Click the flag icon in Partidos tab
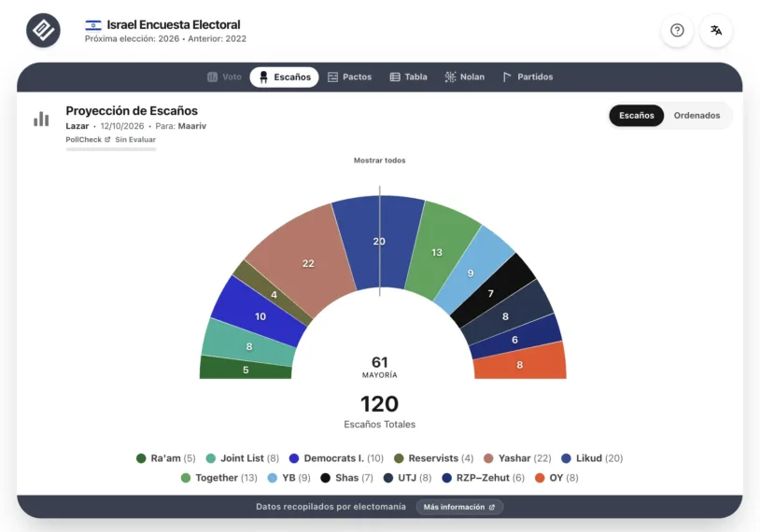Screen dimensions: 760x532 pyautogui.click(x=506, y=77)
